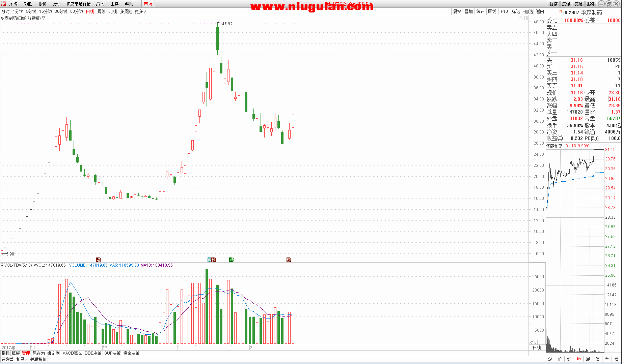Click the split-panel layout icon above the chart
This screenshot has height=364, width=622.
526,19
